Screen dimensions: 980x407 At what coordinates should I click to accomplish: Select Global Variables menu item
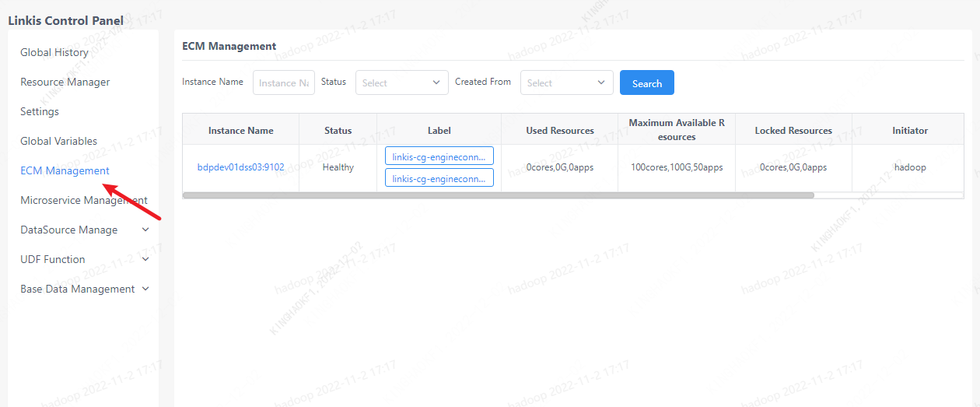coord(58,141)
